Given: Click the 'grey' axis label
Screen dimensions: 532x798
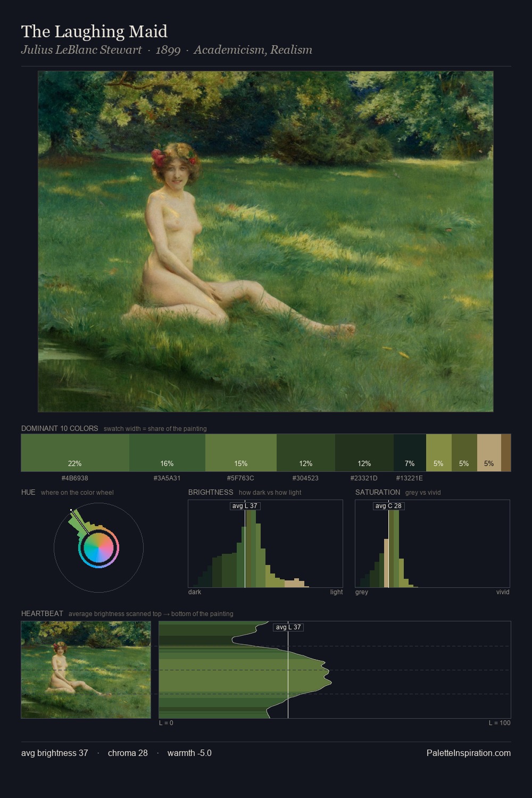Looking at the screenshot, I should click(x=362, y=592).
